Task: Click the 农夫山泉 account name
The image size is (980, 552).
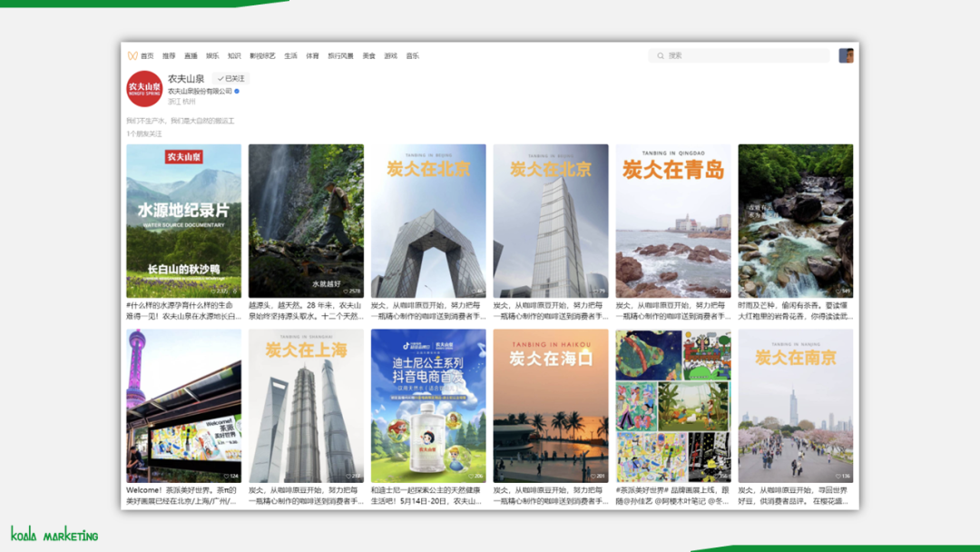Action: point(186,79)
